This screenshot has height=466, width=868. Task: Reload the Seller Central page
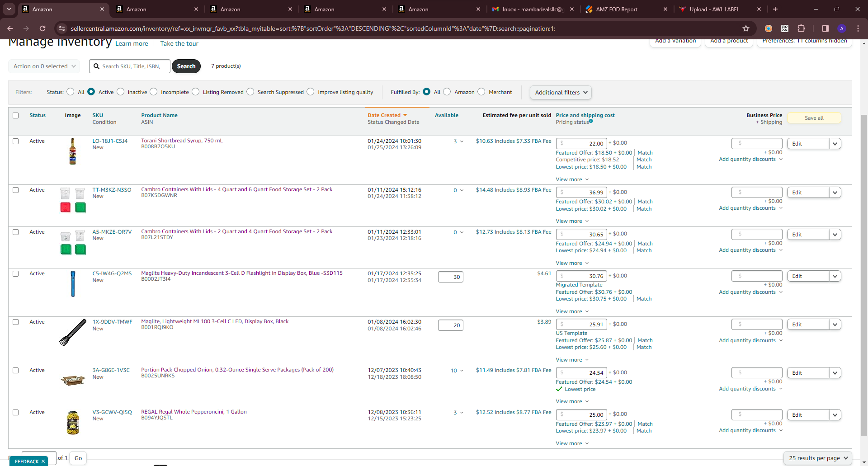(x=42, y=28)
